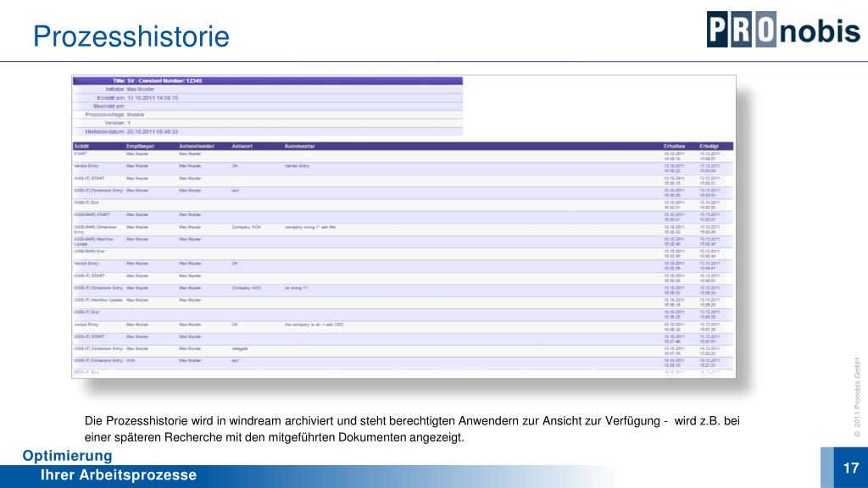Viewport: 868px width, 488px height.
Task: Click the Optimierung footer text
Action: pos(67,456)
